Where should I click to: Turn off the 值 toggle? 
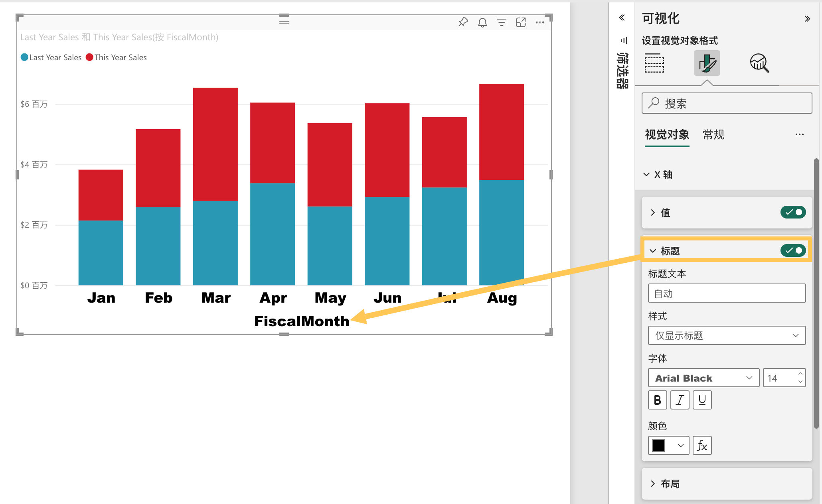pos(793,212)
